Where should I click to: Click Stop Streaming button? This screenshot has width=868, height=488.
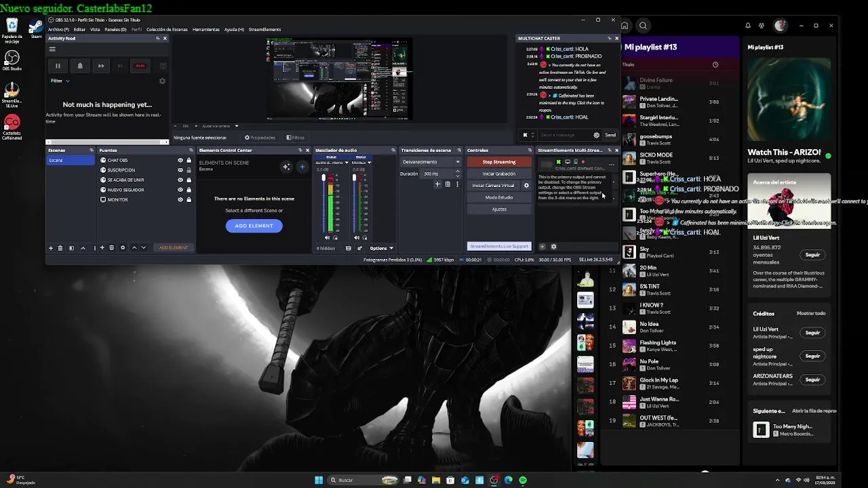[499, 162]
